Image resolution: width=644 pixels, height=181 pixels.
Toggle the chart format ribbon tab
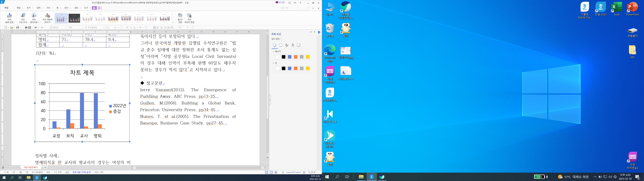pos(99,8)
